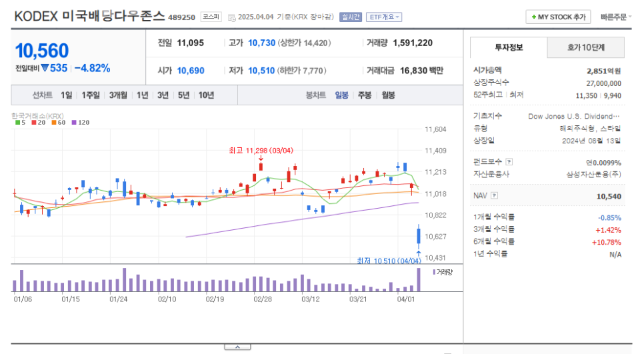Click the 3-month return +1.42%
644x354 pixels.
pyautogui.click(x=608, y=230)
